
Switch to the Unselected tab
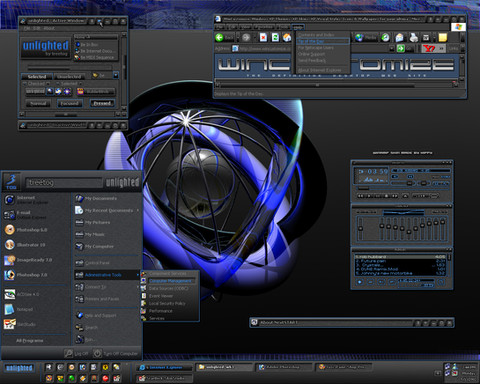(x=69, y=76)
